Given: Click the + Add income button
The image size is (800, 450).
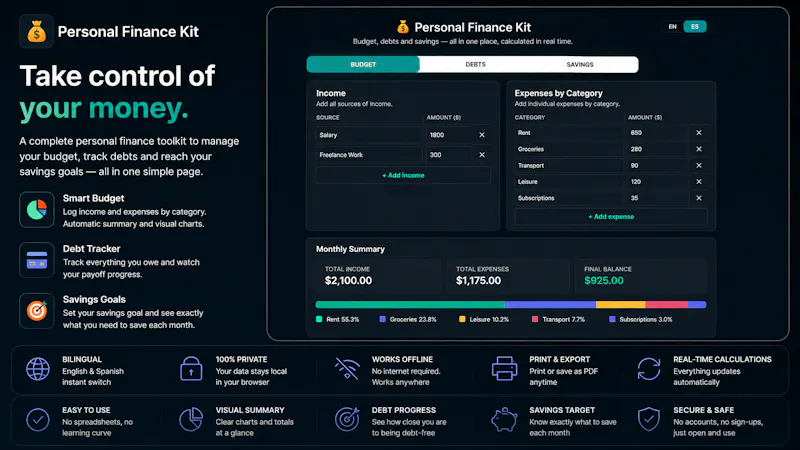Looking at the screenshot, I should (x=403, y=175).
